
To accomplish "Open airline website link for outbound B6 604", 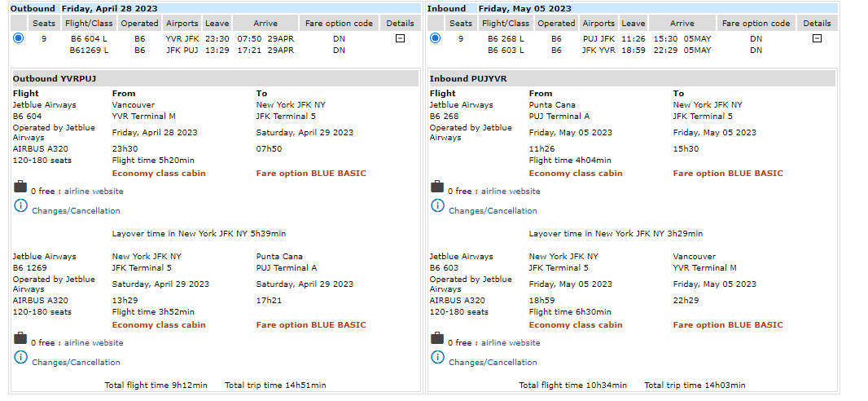I will pos(94,192).
